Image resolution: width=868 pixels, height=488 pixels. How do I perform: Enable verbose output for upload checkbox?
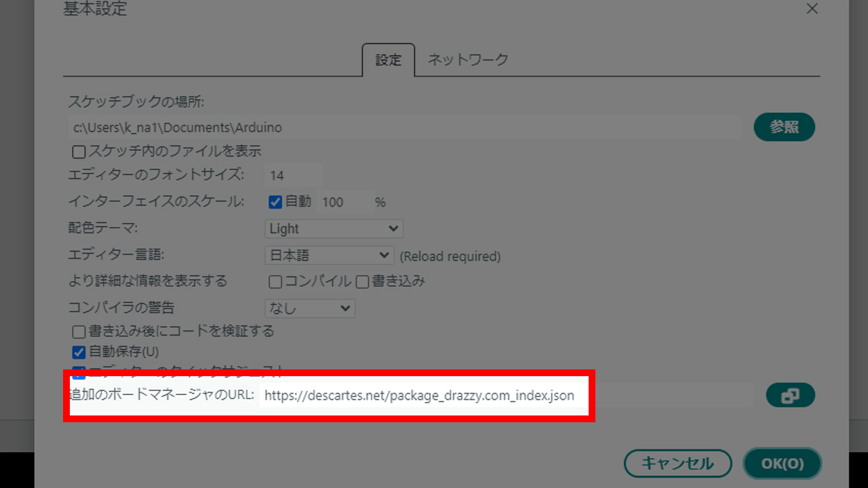[362, 282]
